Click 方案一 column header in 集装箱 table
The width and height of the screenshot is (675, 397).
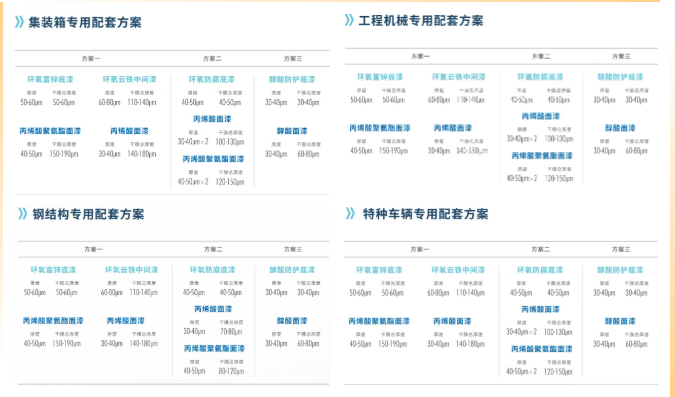click(91, 59)
